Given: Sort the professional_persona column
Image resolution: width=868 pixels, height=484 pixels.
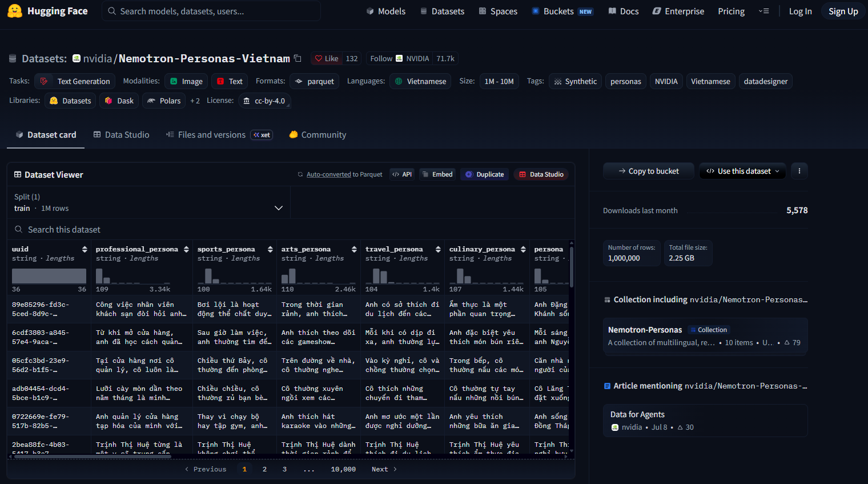Looking at the screenshot, I should [186, 249].
